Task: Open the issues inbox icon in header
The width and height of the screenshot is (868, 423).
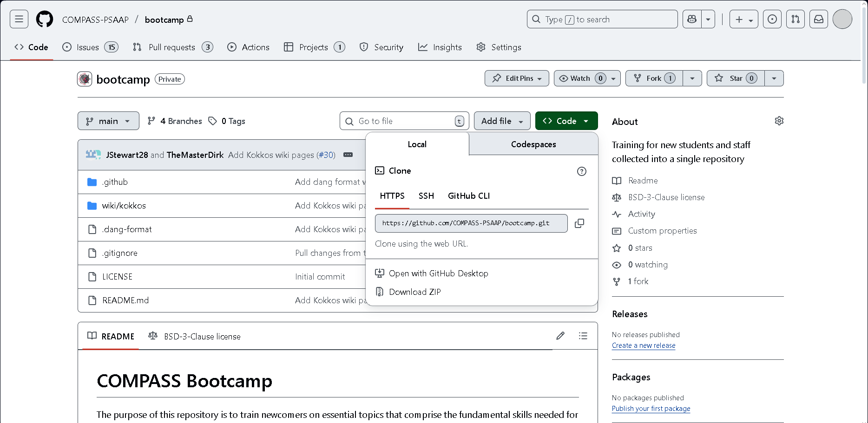Action: 772,19
